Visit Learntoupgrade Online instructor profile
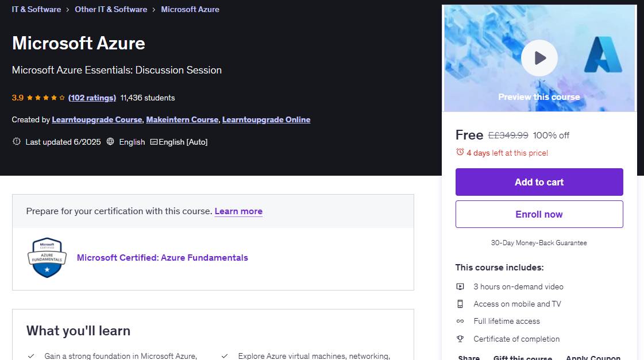The height and width of the screenshot is (360, 644). [266, 119]
